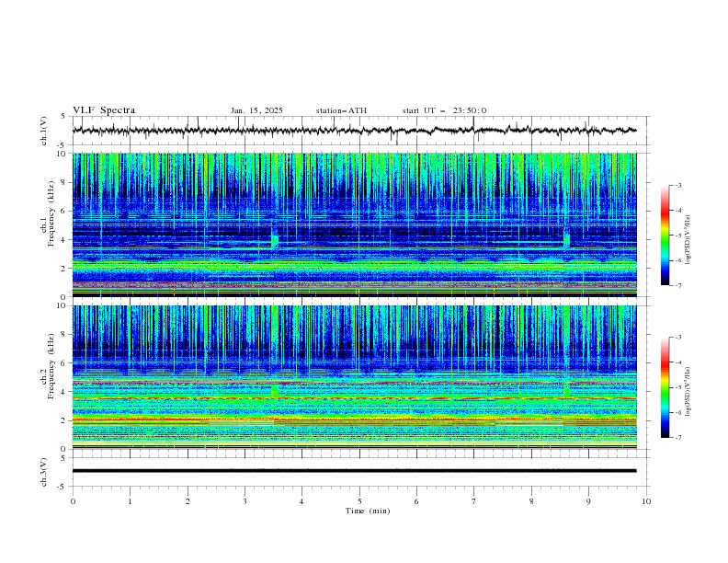Image resolution: width=728 pixels, height=563 pixels.
Task: Click the ch.1 voltage waveform trace
Action: click(x=354, y=131)
